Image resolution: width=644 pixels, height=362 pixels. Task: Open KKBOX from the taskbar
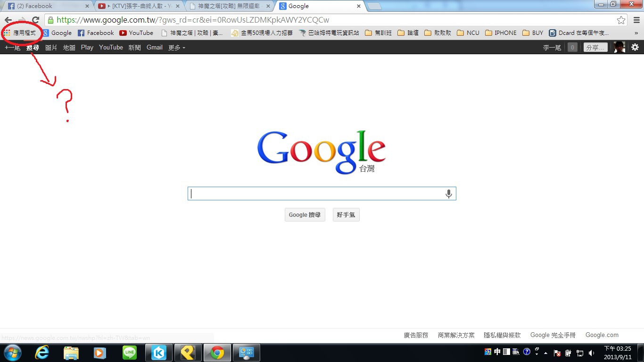point(159,353)
